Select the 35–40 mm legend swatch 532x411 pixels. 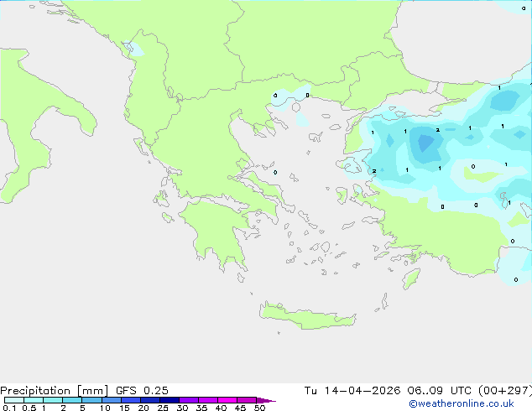click(x=208, y=400)
